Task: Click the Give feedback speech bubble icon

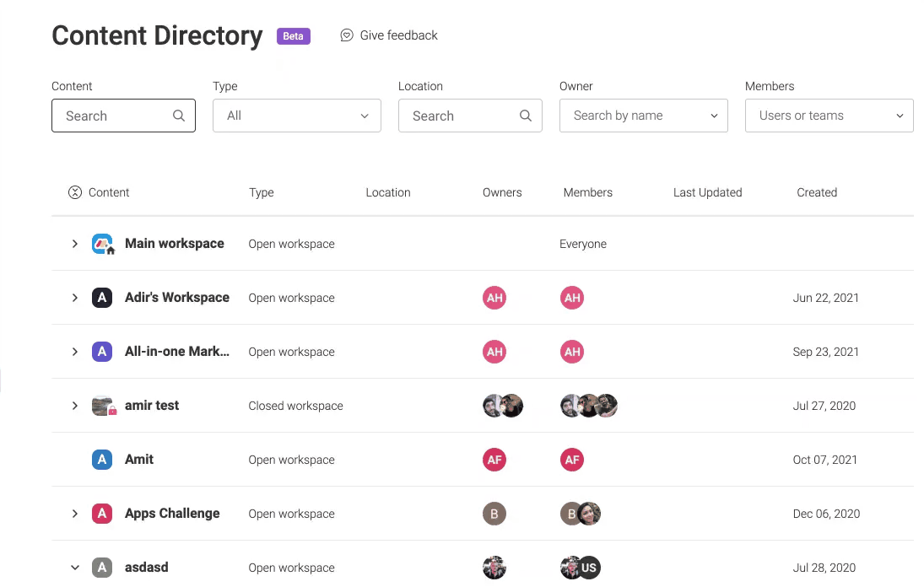Action: coord(347,35)
